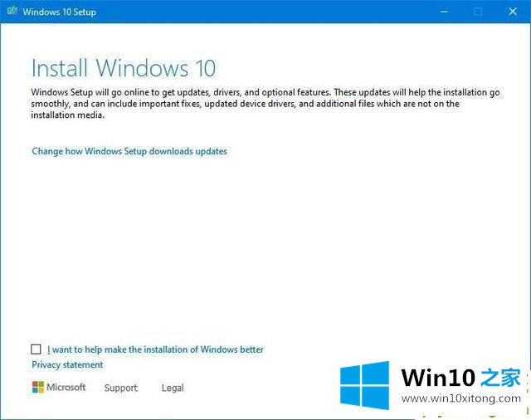The height and width of the screenshot is (420, 531).
Task: Tick the help make installation better checkbox
Action: (36, 349)
